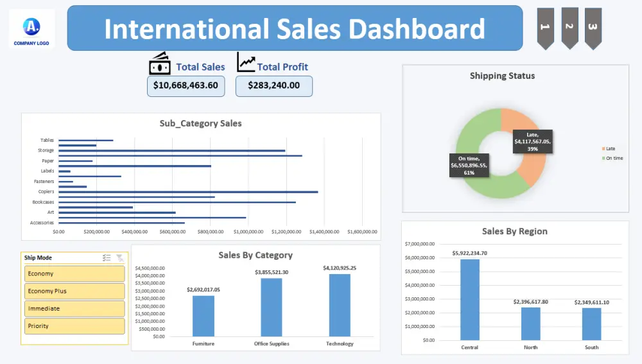Click the Shipping Status chart title
Image resolution: width=642 pixels, height=364 pixels.
coord(503,76)
